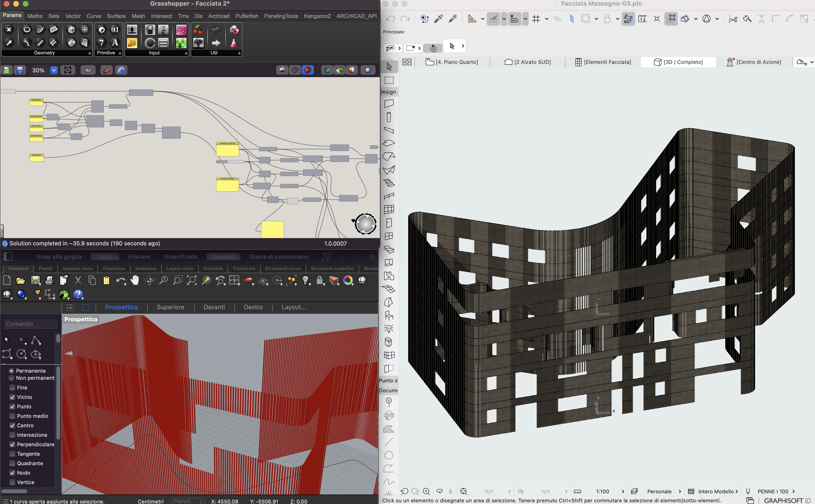The width and height of the screenshot is (815, 504).
Task: Pick the Cherry Picker util icon
Action: (x=198, y=30)
